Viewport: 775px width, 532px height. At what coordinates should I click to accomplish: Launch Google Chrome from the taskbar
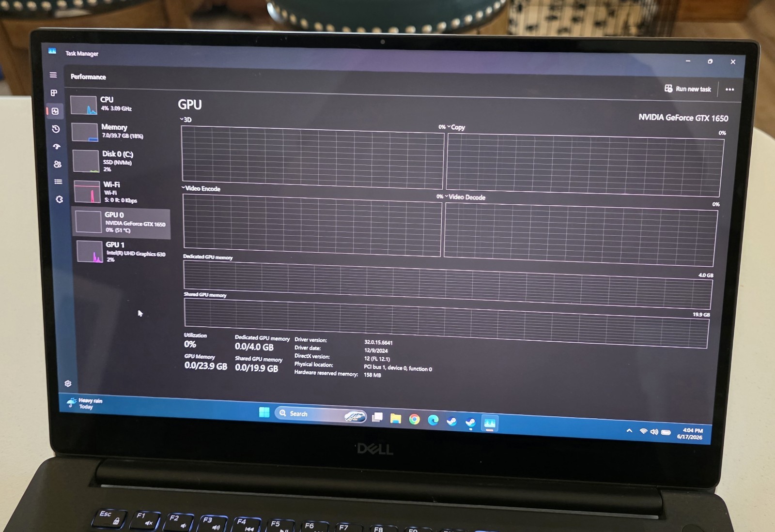pos(414,419)
